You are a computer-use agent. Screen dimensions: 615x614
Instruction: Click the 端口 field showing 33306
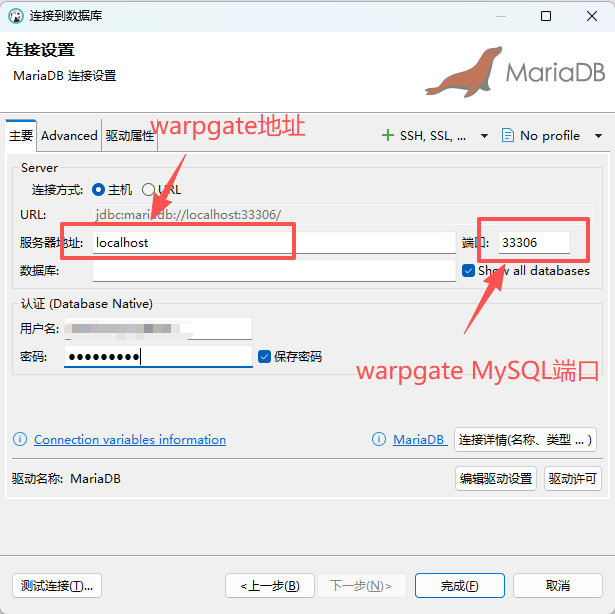tap(534, 242)
